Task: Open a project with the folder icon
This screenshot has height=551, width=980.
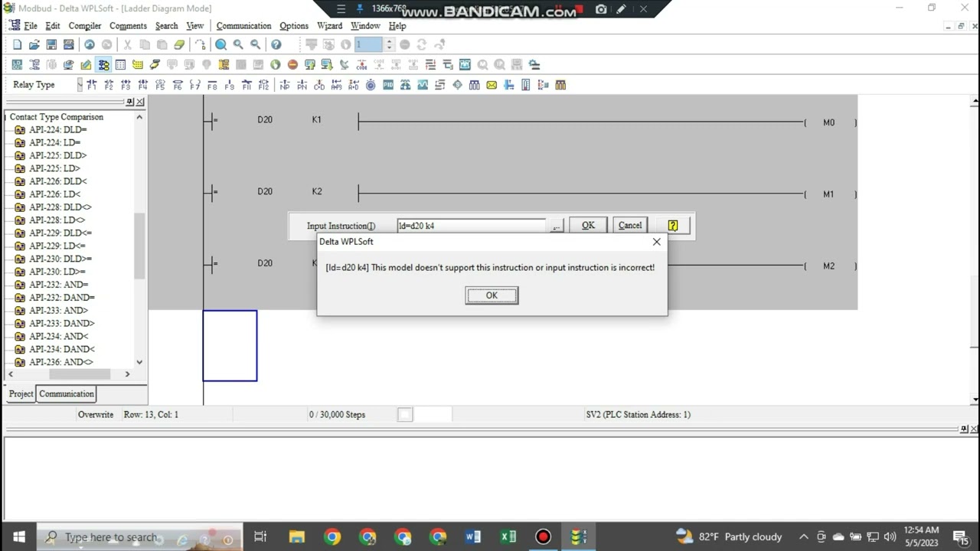Action: (x=34, y=45)
